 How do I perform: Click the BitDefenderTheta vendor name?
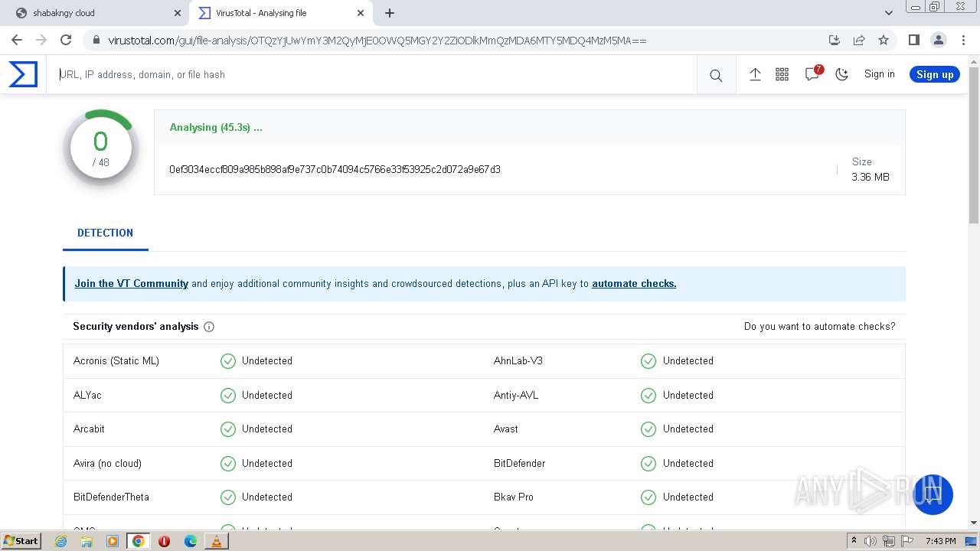point(111,497)
